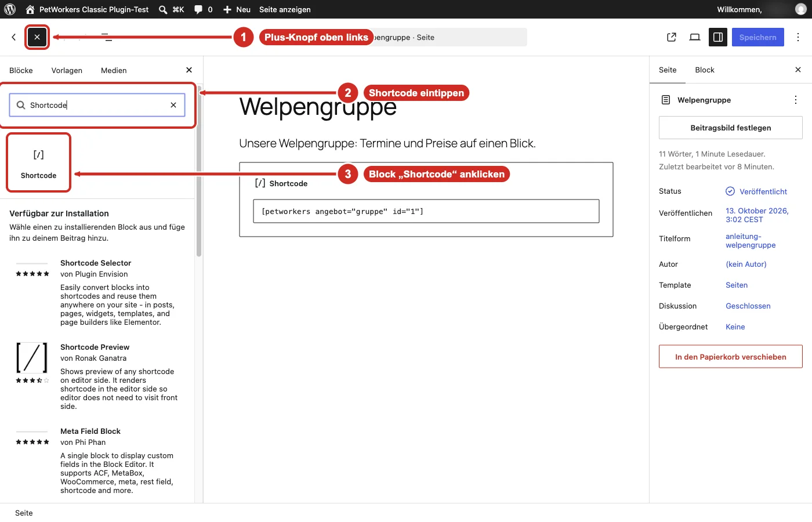Click In den Papierkorb verschieben
The width and height of the screenshot is (812, 522).
pyautogui.click(x=731, y=357)
